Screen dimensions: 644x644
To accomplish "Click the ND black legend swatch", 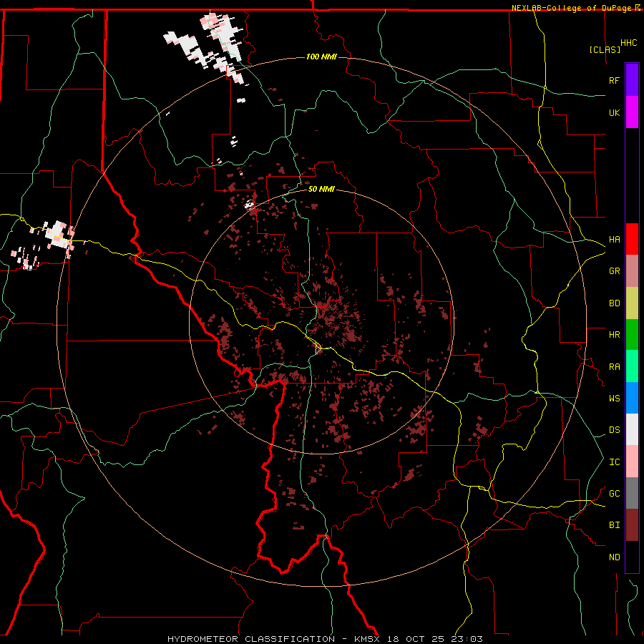I will point(632,557).
